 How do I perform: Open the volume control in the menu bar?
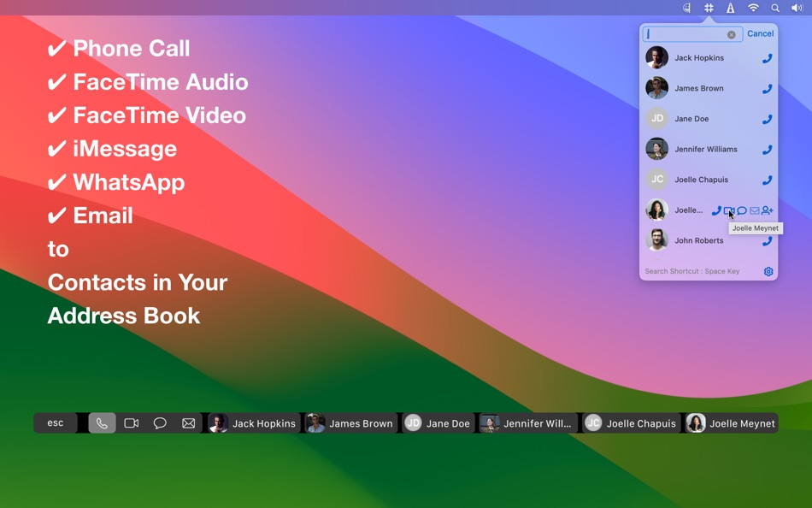point(797,8)
